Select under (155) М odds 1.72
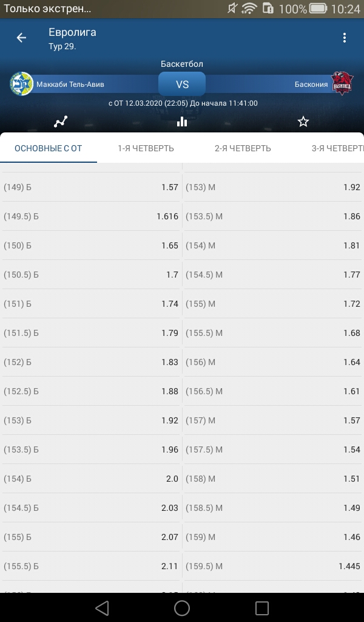The width and height of the screenshot is (364, 622). tap(273, 304)
